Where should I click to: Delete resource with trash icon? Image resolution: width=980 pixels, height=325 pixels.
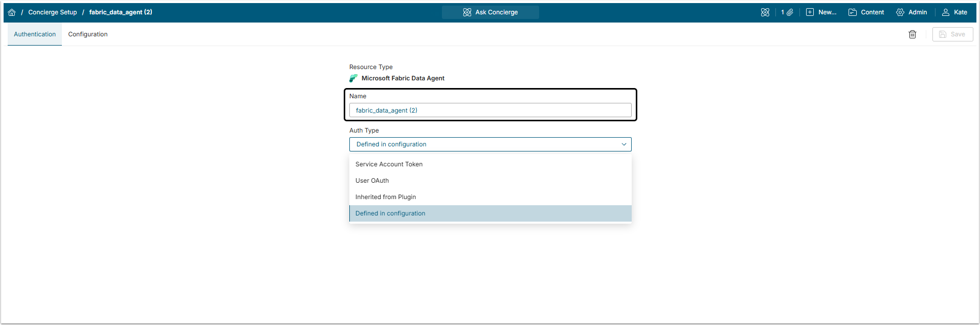912,34
